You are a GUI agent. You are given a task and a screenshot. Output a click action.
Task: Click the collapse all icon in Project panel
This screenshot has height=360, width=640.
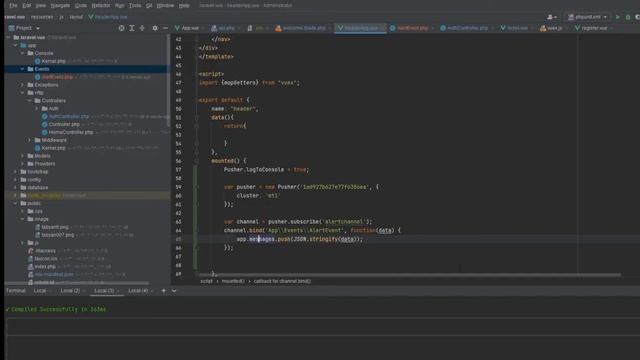click(x=142, y=28)
